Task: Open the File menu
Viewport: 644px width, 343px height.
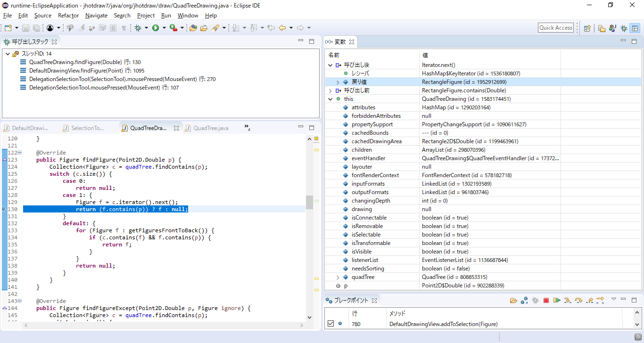Action: coord(8,16)
